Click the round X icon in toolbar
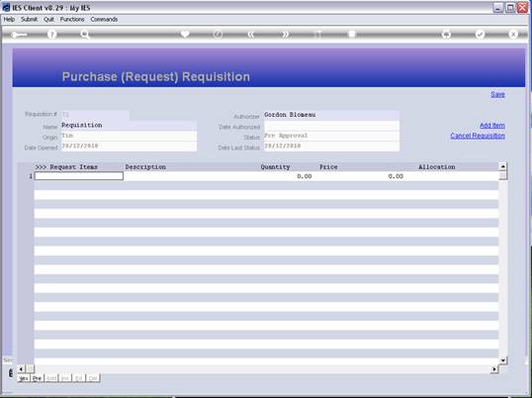 [x=513, y=35]
